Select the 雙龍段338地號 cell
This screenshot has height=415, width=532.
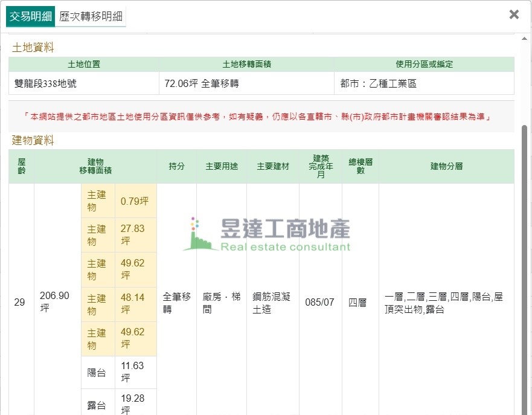84,83
